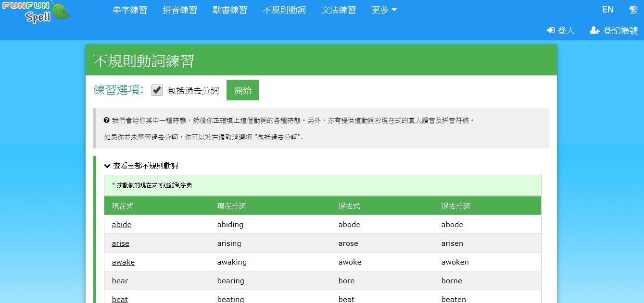Open the 更多 dropdown menu
This screenshot has height=303, width=644.
coord(384,10)
